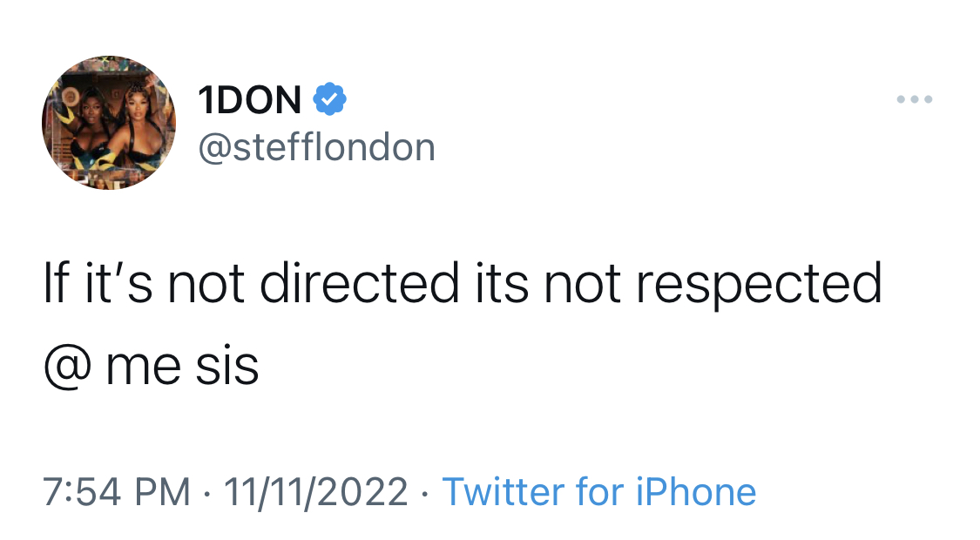
Task: Click the blue verified badge beside 1DON
Action: tap(329, 99)
